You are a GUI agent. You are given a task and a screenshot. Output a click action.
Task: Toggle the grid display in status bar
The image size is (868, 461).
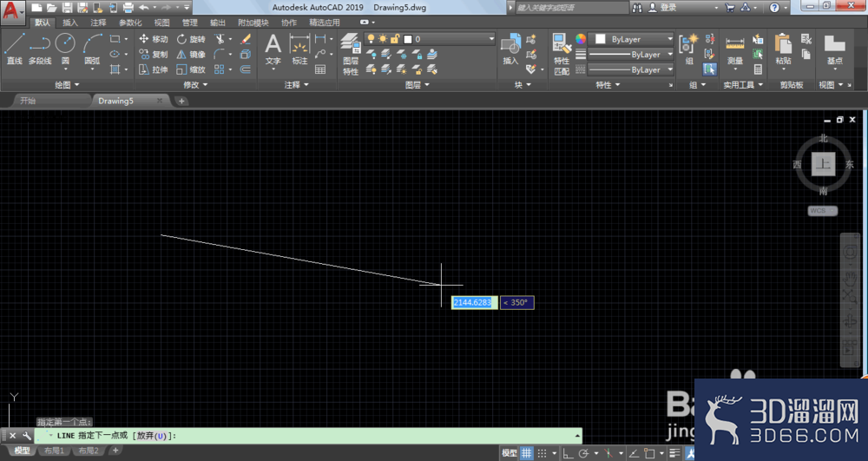[527, 453]
